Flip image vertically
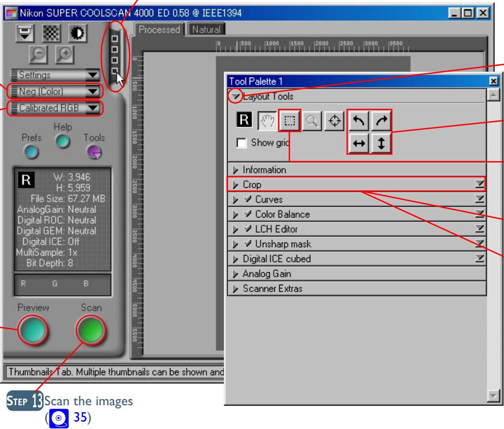504x429 pixels. tap(381, 143)
